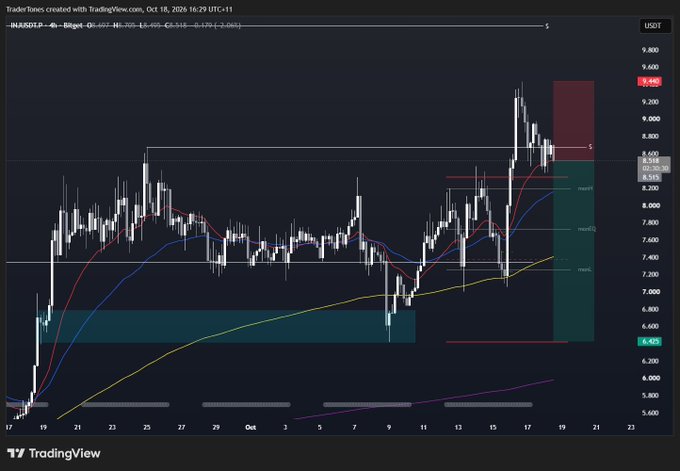
Task: Click date 3 on time axis
Action: pyautogui.click(x=285, y=427)
